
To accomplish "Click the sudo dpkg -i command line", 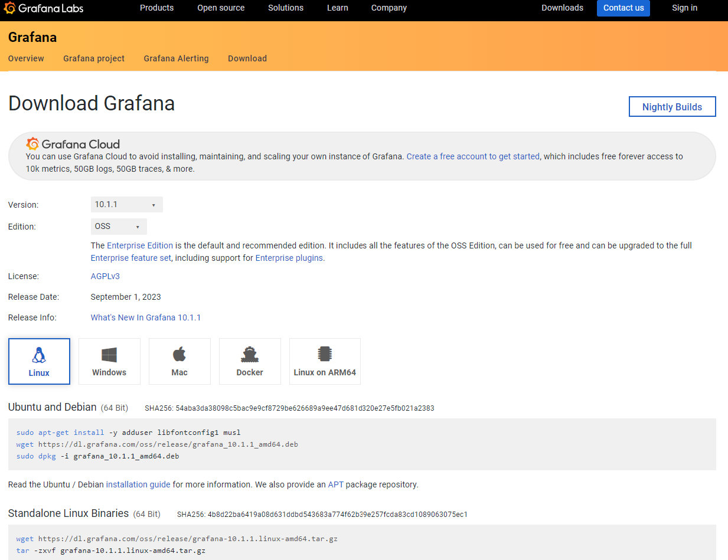I will point(97,456).
